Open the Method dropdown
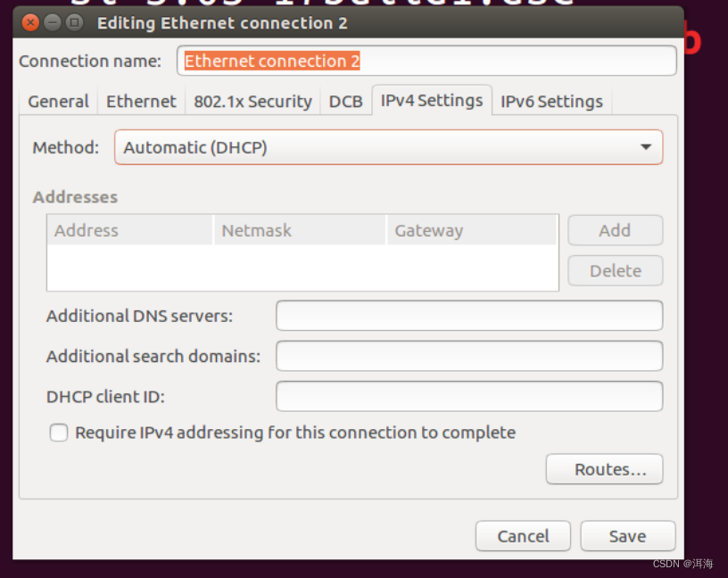Screen dimensions: 728x578 388,147
